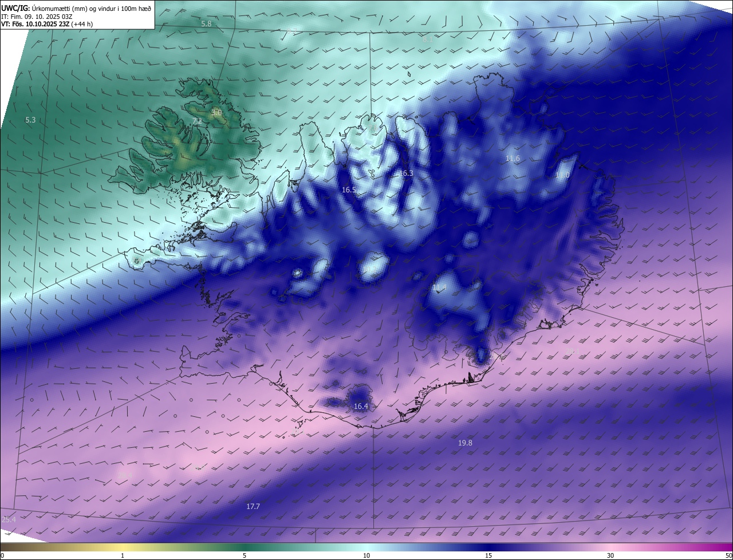Click the 3.0 value on the Westfjords

216,113
